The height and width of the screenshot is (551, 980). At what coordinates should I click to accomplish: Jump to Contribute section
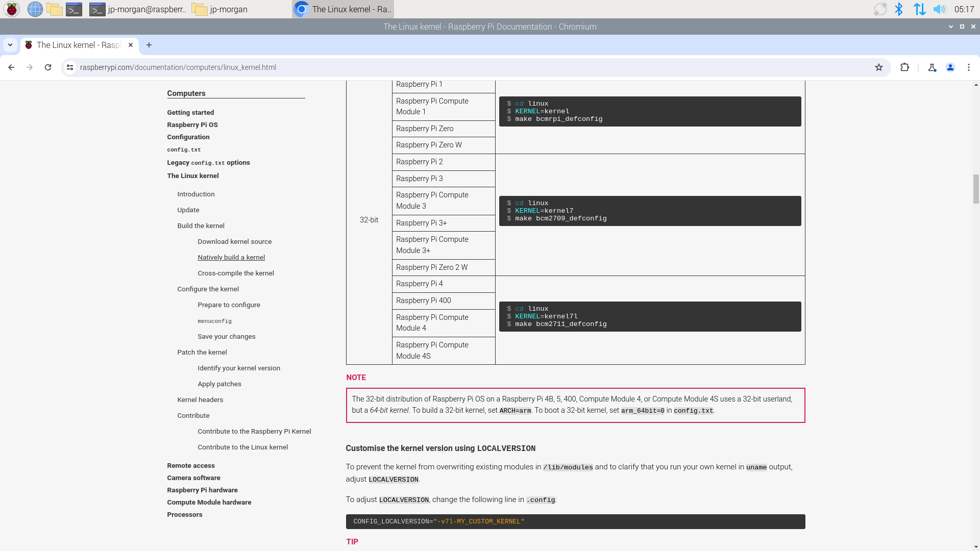click(193, 415)
